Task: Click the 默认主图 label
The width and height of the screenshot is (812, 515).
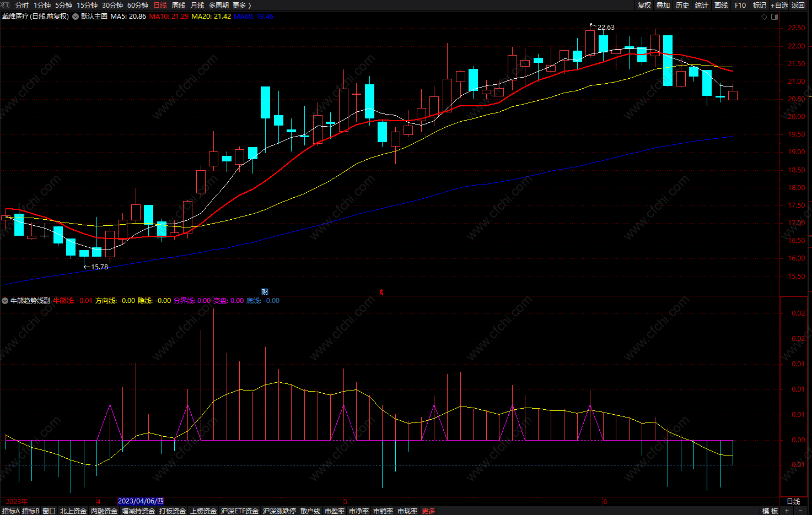Action: coord(94,17)
